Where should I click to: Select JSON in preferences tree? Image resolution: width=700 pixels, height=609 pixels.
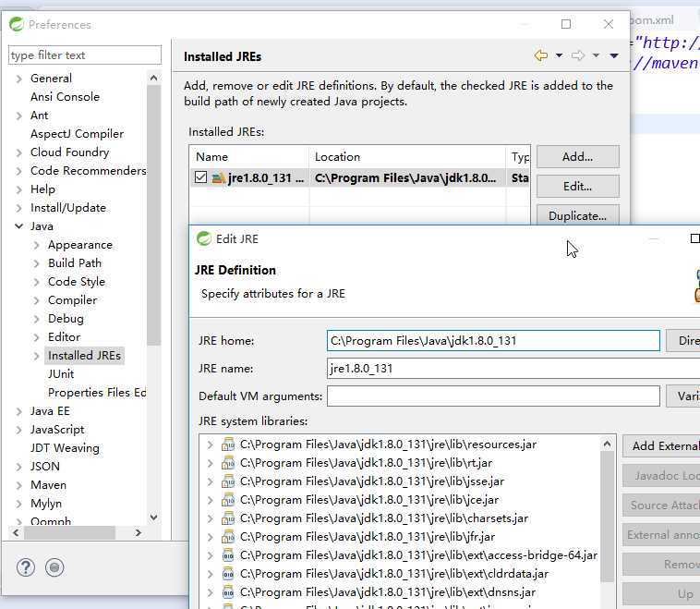(44, 467)
